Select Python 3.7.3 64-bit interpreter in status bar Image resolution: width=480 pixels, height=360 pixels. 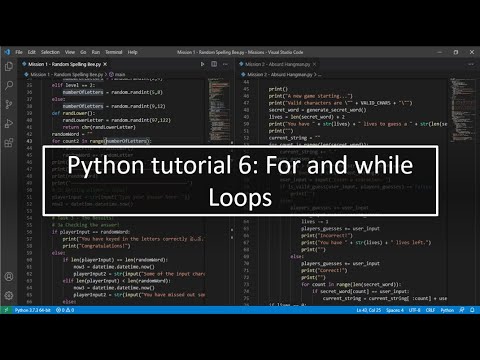[x=32, y=310]
